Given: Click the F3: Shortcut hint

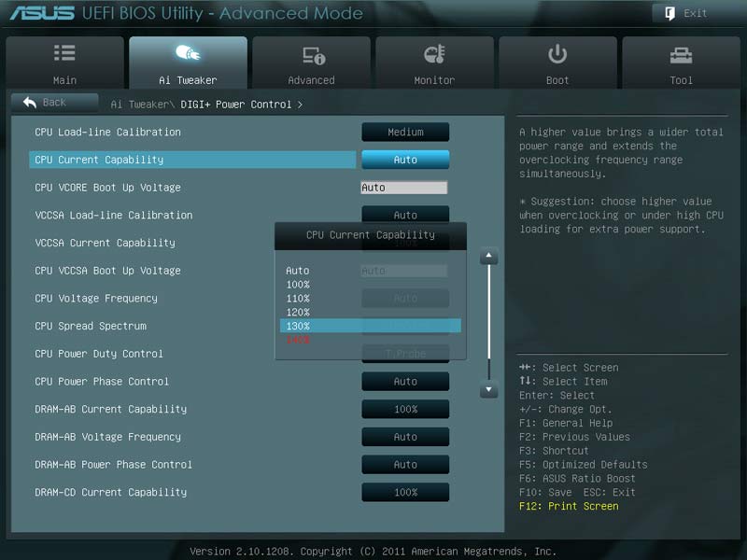Looking at the screenshot, I should point(554,451).
